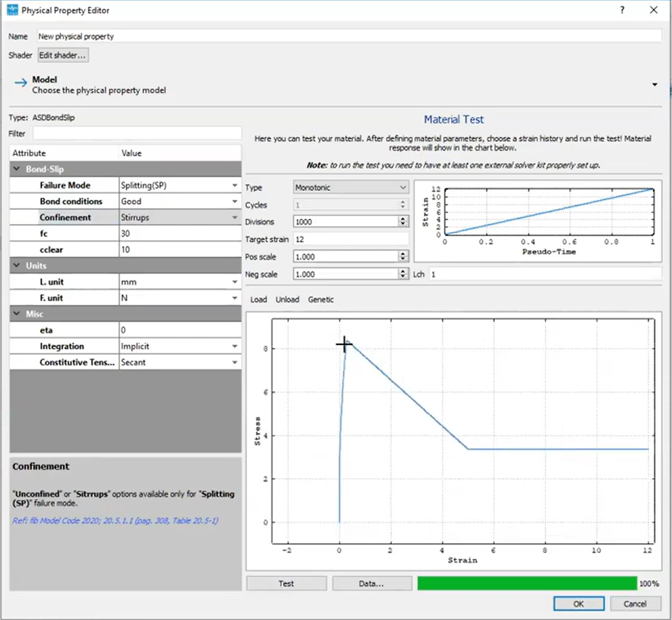Open the Data... button

click(371, 583)
